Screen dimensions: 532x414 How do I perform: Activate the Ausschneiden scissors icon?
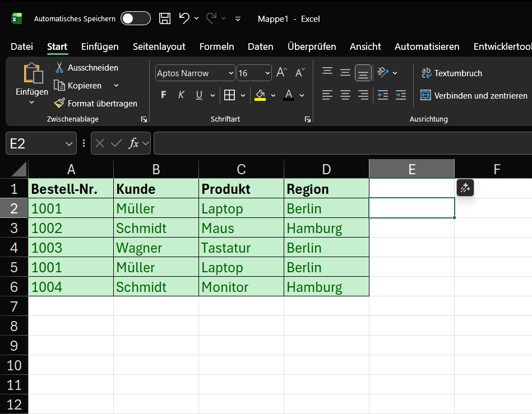coord(58,67)
